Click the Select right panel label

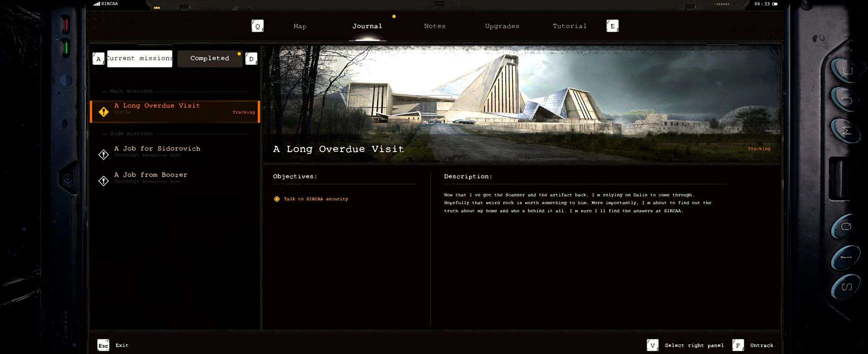coord(694,345)
